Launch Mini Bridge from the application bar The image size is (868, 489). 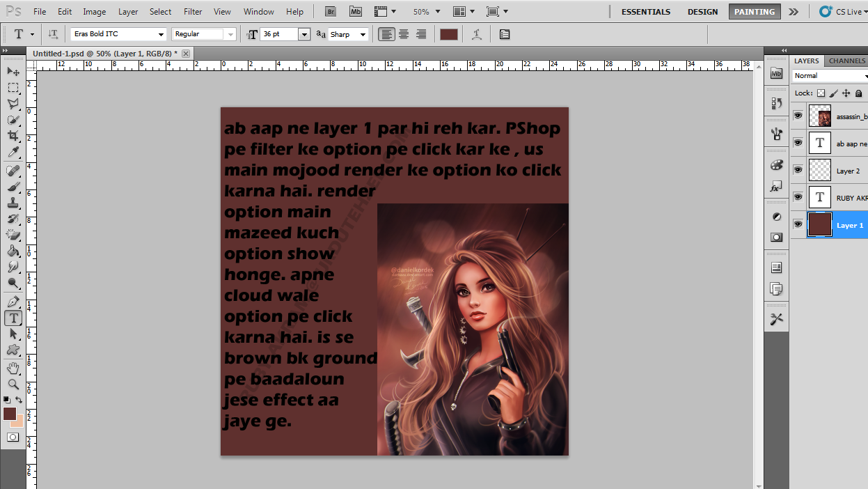[x=356, y=11]
